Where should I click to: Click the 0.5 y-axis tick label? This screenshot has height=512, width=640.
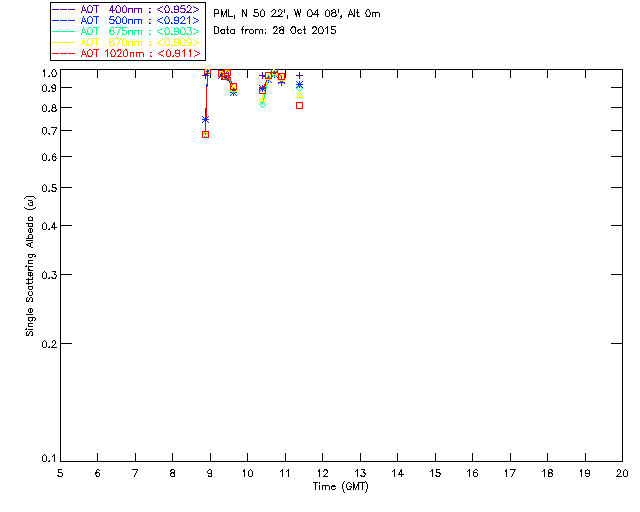point(51,188)
